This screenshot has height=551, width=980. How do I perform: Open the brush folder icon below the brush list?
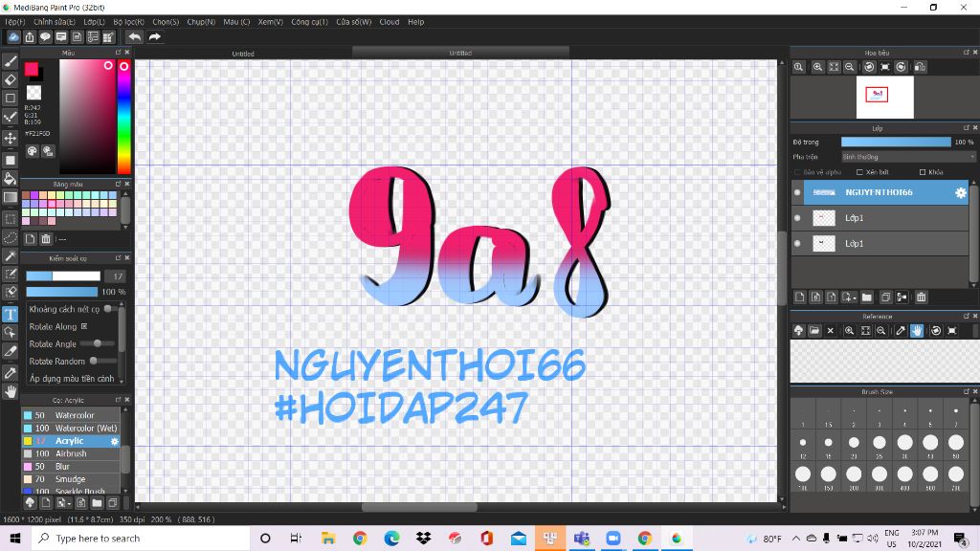[x=97, y=502]
